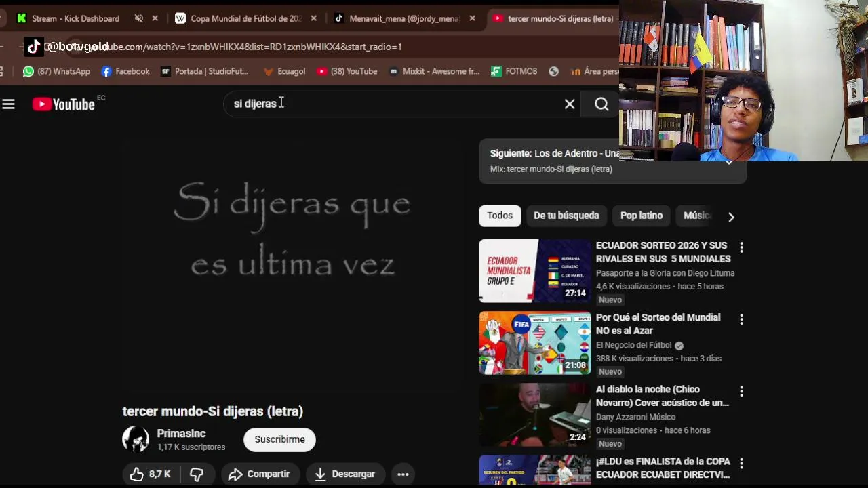
Task: Open the WhatsApp bookmark
Action: point(56,71)
